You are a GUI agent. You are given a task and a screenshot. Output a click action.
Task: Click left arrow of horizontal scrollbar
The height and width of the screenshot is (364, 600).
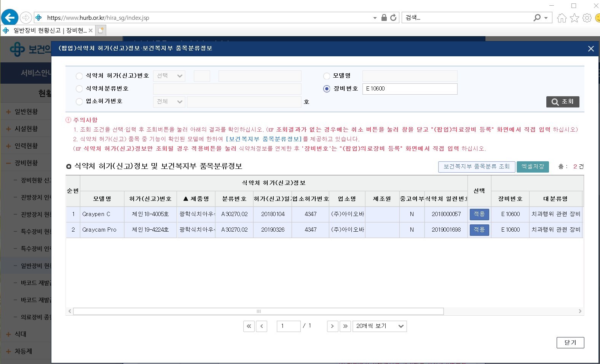(69, 311)
